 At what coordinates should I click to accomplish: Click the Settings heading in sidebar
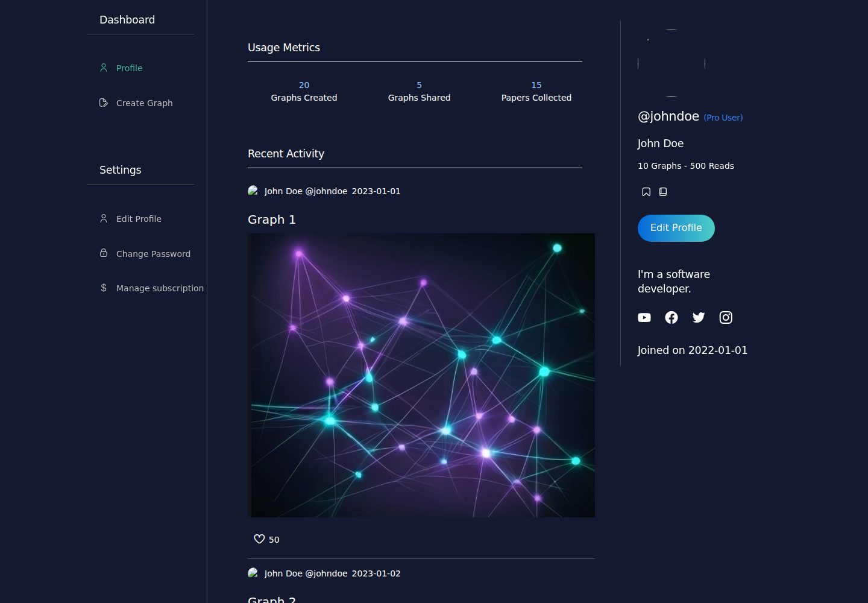[x=120, y=170]
